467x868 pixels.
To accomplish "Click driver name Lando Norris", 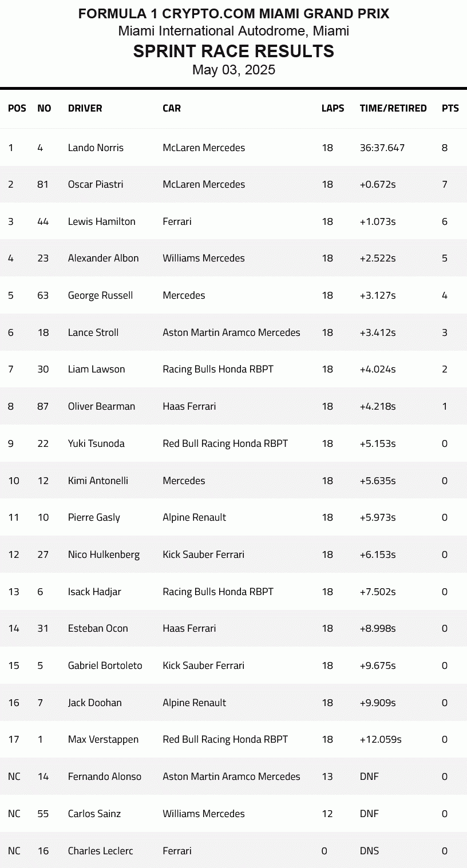I will pyautogui.click(x=96, y=148).
